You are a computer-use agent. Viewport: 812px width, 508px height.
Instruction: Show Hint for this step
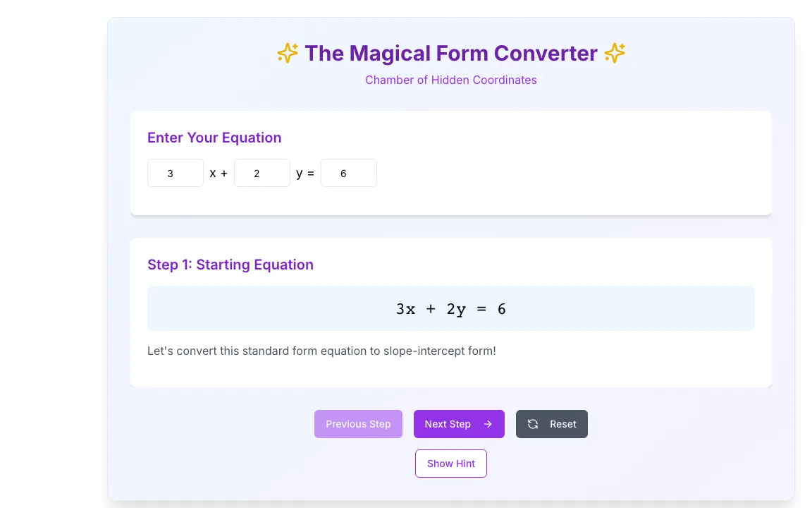(x=451, y=464)
